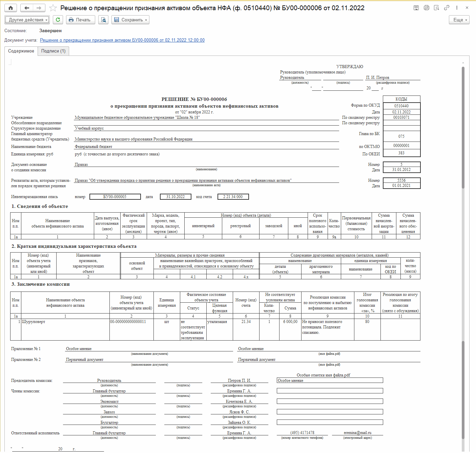Select commission member Зайцева О. К.
The image size is (476, 453).
click(239, 423)
